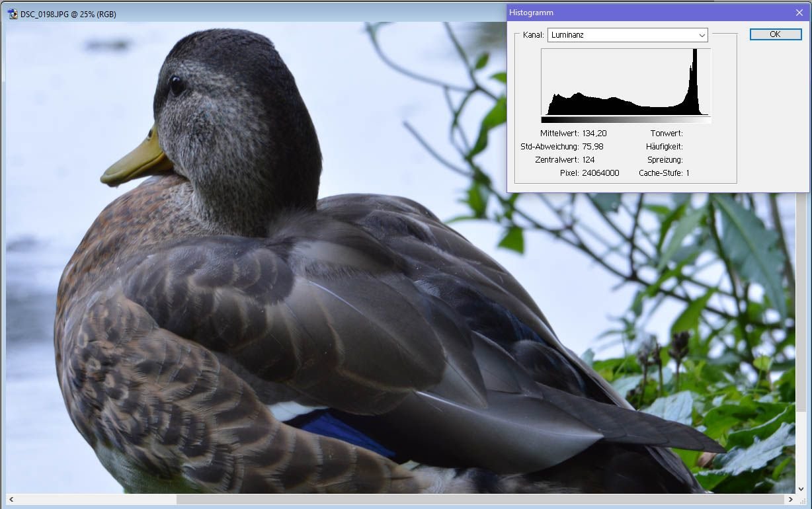Close the Histogramm dialog with the X
Image resolution: width=812 pixels, height=509 pixels.
pyautogui.click(x=799, y=13)
